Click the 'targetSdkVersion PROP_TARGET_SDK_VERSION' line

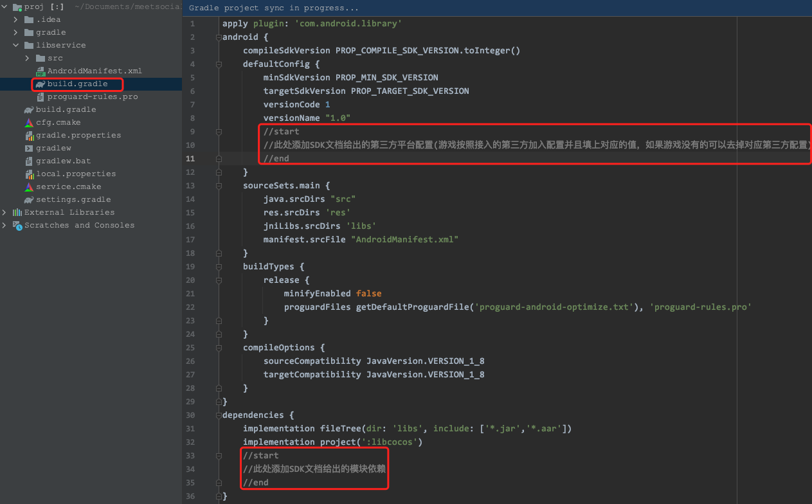(x=366, y=91)
